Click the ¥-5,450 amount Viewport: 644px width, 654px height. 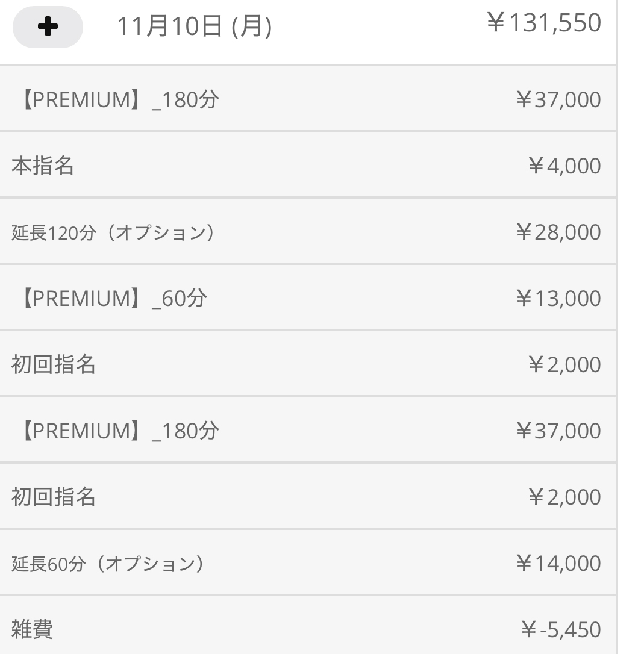[x=560, y=630]
